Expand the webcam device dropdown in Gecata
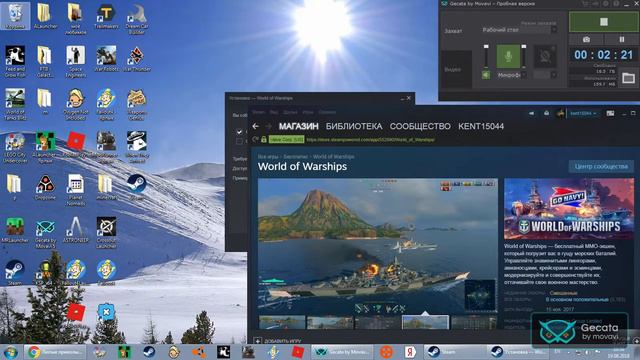This screenshot has height=360, width=640. [x=553, y=75]
